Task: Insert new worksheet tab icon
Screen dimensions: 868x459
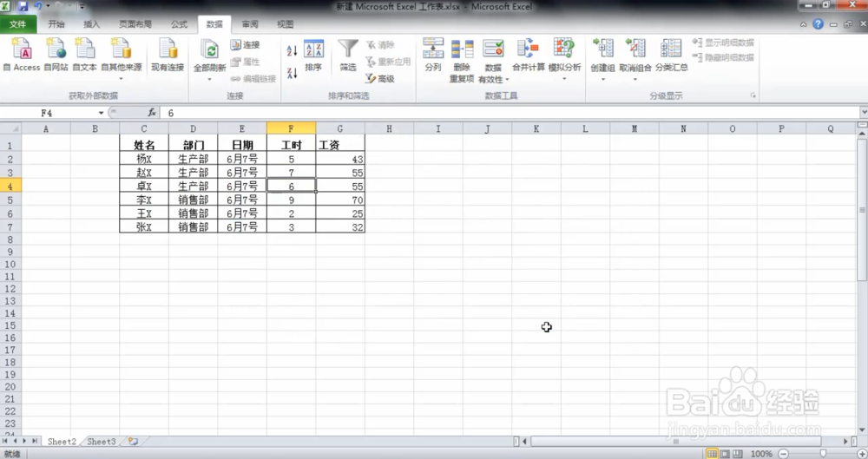Action: tap(133, 442)
